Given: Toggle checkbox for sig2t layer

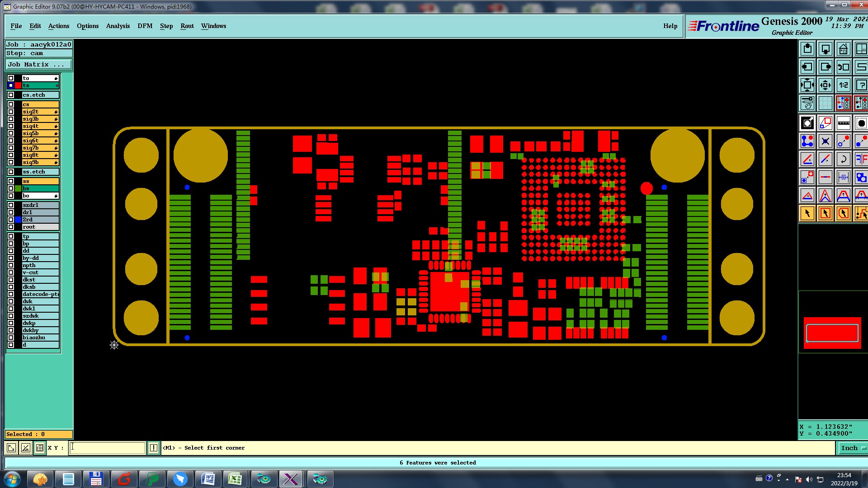Looking at the screenshot, I should [x=11, y=112].
